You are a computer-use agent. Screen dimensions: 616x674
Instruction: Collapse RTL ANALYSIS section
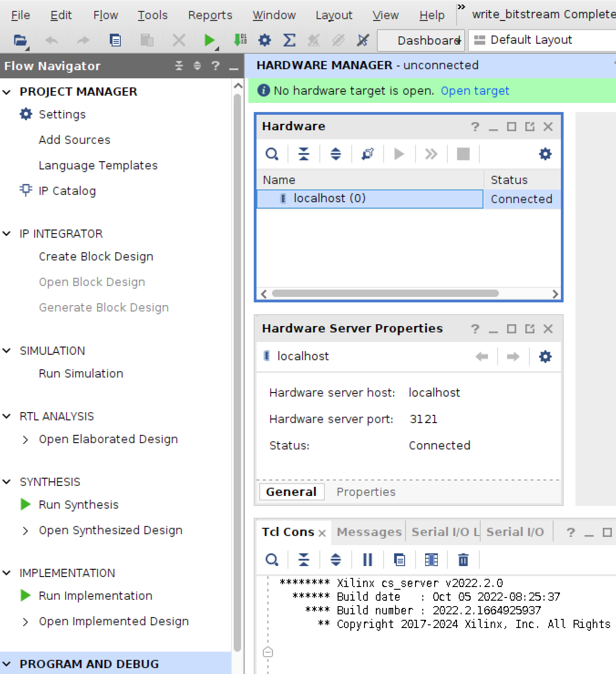(x=7, y=416)
